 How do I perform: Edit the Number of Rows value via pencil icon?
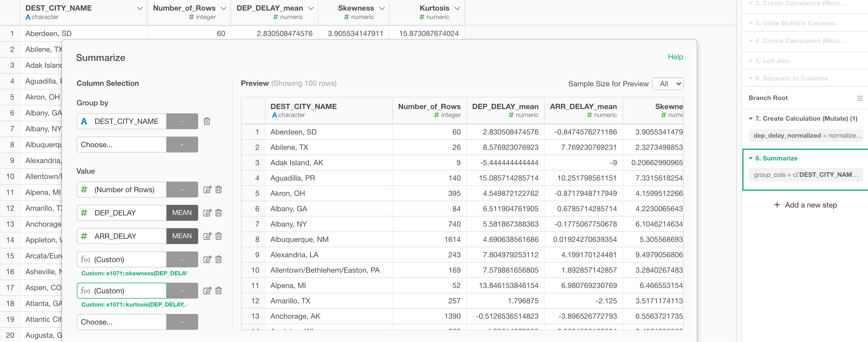pos(207,189)
